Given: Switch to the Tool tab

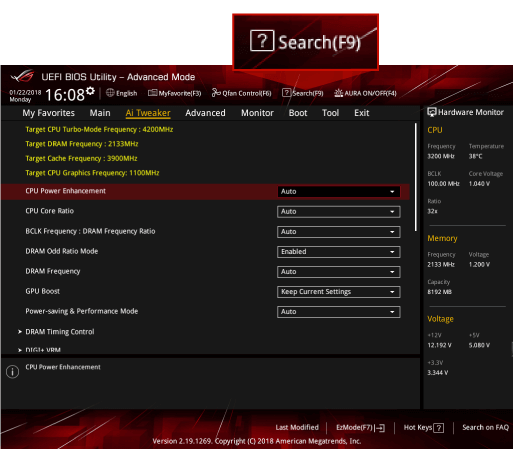Looking at the screenshot, I should point(331,113).
